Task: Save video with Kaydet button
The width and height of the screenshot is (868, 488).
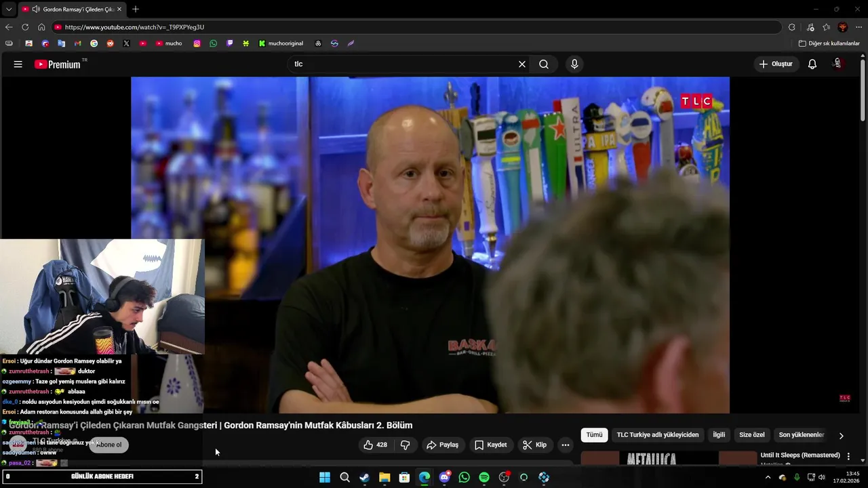Action: coord(491,445)
